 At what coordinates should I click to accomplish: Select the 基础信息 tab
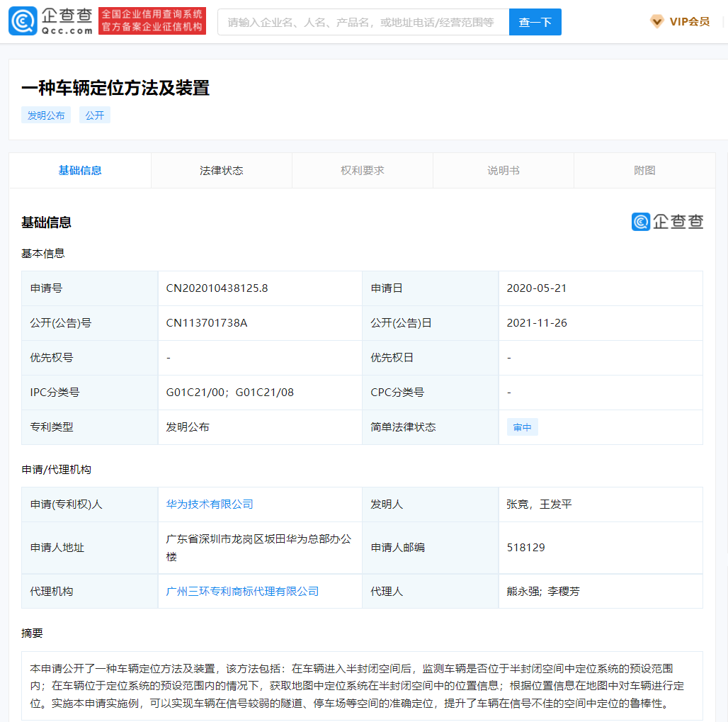tap(79, 170)
